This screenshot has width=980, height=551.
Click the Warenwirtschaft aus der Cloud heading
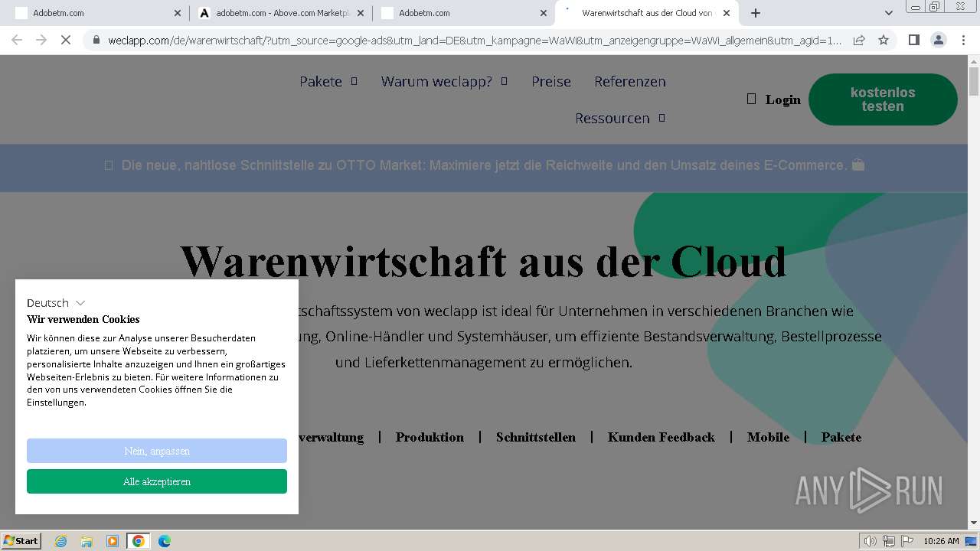(x=483, y=261)
